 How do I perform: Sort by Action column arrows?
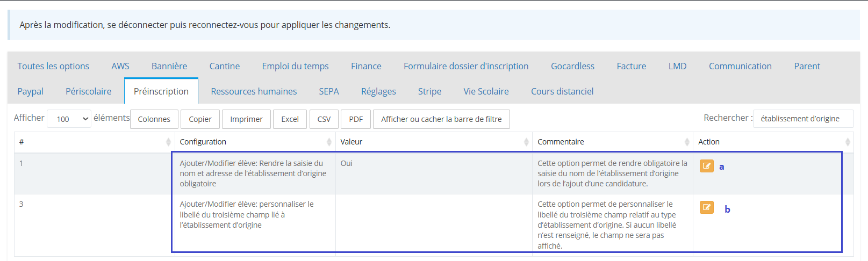[x=848, y=142]
